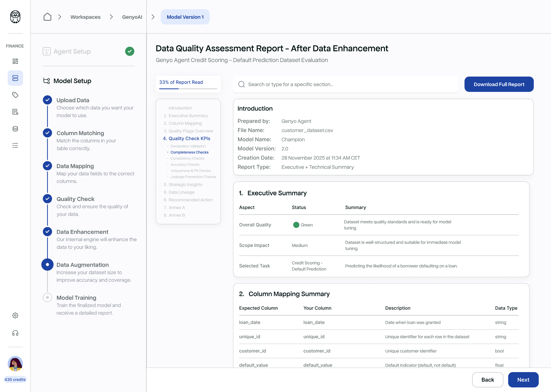Image resolution: width=551 pixels, height=392 pixels.
Task: Open the settings gear icon
Action: click(x=15, y=315)
